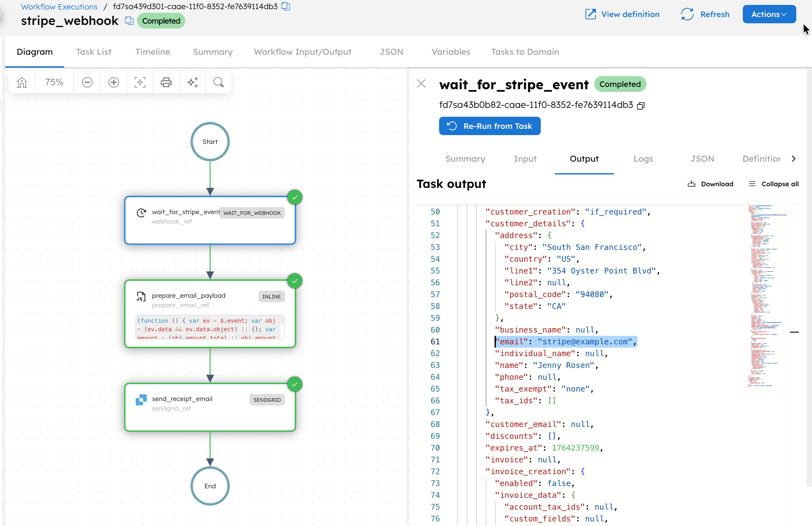Click the Re-Run from Task button
The width and height of the screenshot is (812, 526).
coord(490,126)
